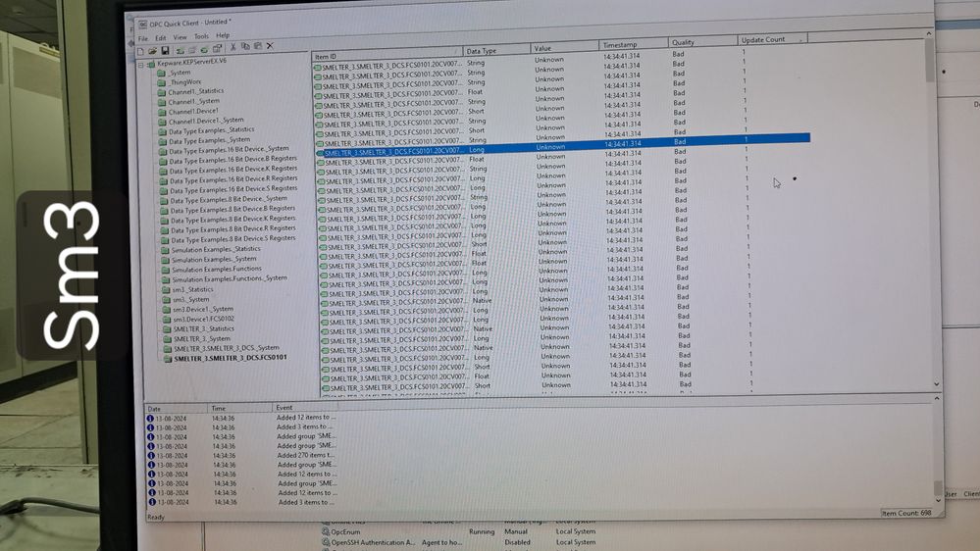Sort by the Timestamp column header
The image size is (980, 551).
633,44
